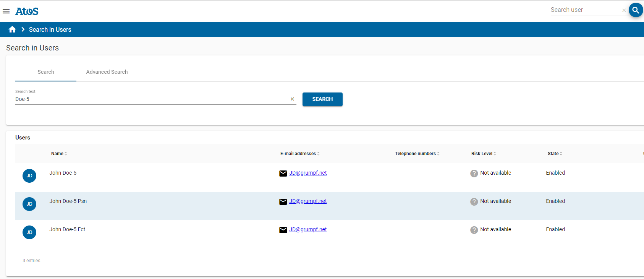Click the round magnifier search button

[x=636, y=10]
